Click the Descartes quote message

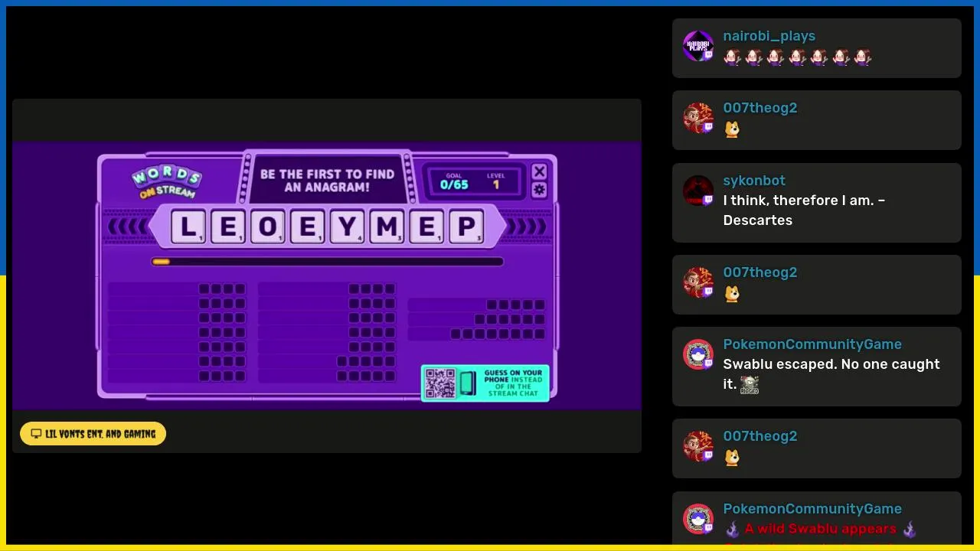(x=804, y=210)
